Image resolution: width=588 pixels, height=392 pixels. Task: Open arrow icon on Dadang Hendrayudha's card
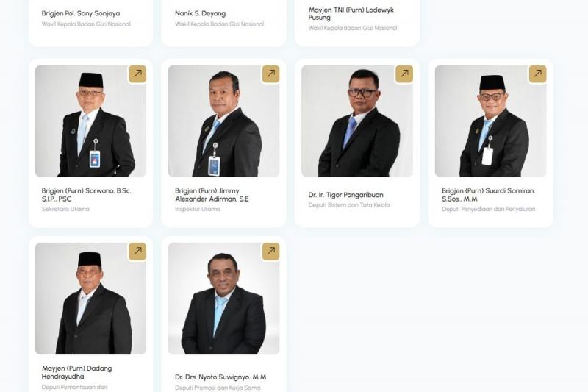pyautogui.click(x=137, y=252)
